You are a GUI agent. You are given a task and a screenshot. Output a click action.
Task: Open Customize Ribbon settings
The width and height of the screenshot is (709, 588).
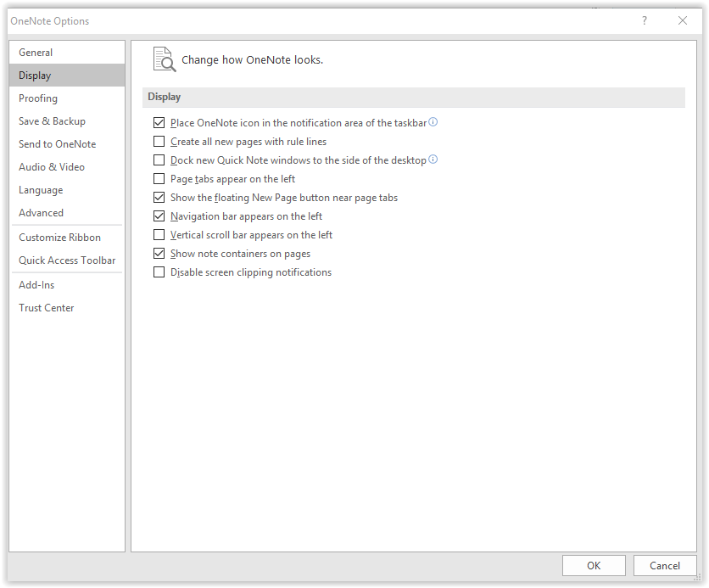coord(67,238)
